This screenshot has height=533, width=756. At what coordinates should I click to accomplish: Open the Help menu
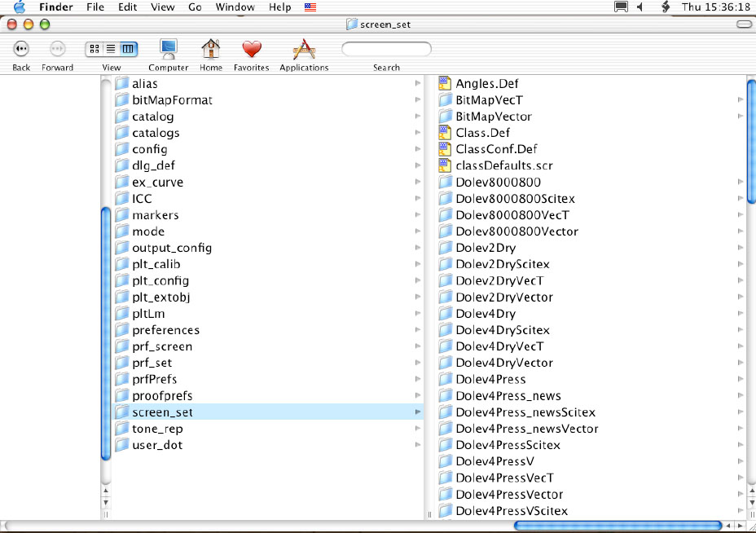279,7
